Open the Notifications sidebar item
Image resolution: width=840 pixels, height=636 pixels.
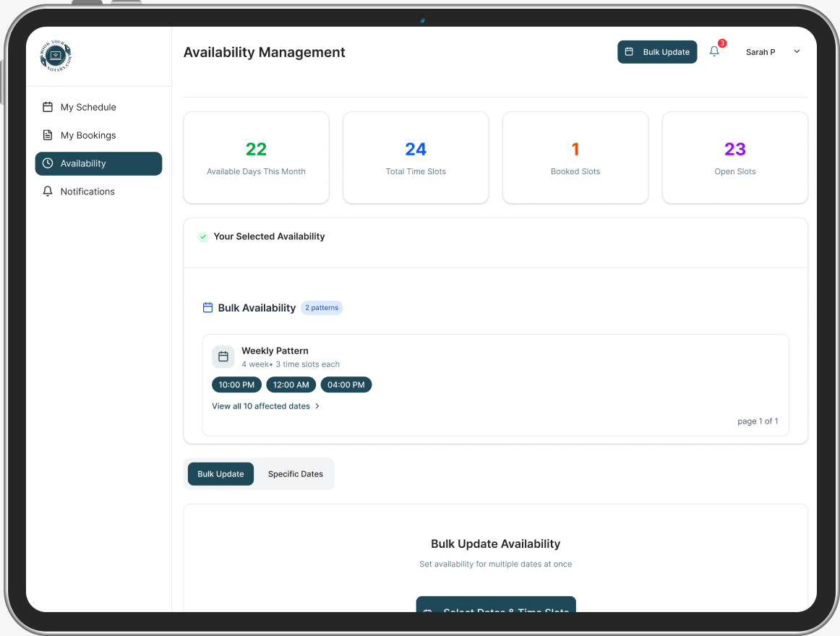click(x=98, y=192)
